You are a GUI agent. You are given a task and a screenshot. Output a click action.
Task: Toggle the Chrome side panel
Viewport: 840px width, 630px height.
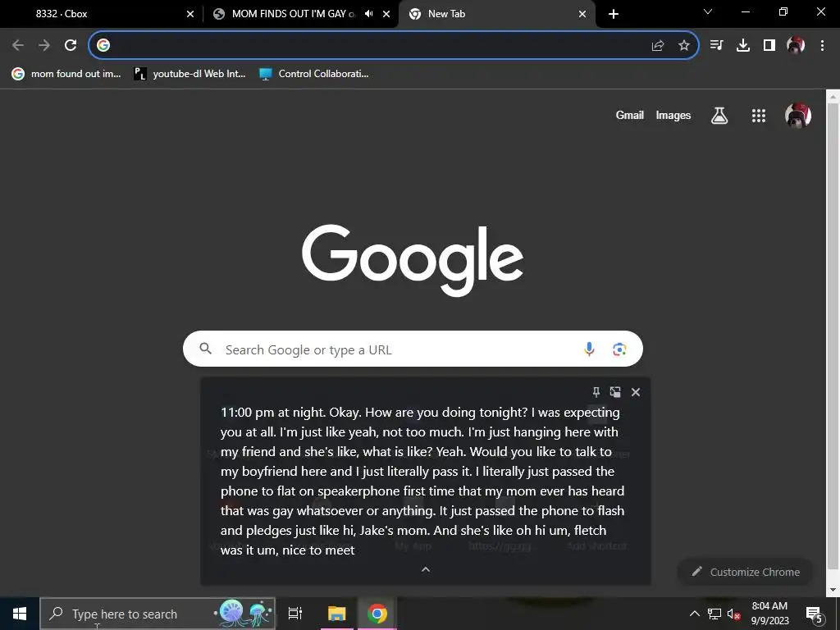pos(769,45)
